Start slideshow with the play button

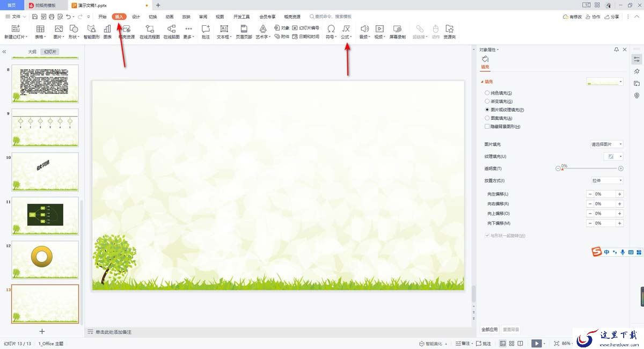coord(536,343)
